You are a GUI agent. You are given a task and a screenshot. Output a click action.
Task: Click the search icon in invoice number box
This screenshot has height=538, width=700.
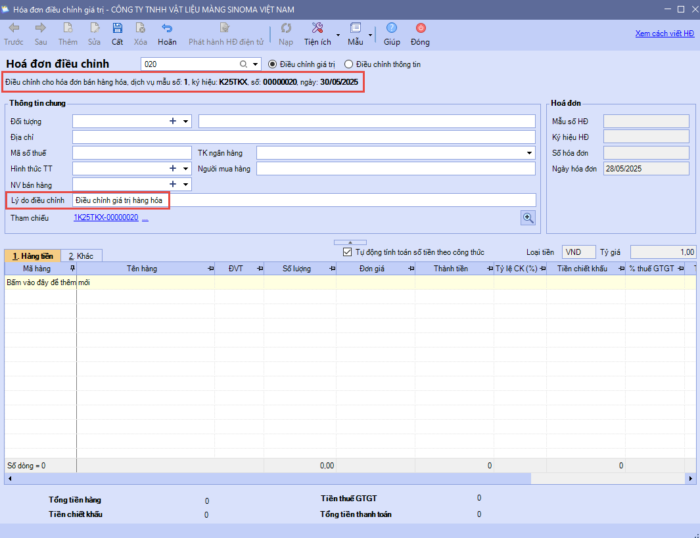click(244, 64)
